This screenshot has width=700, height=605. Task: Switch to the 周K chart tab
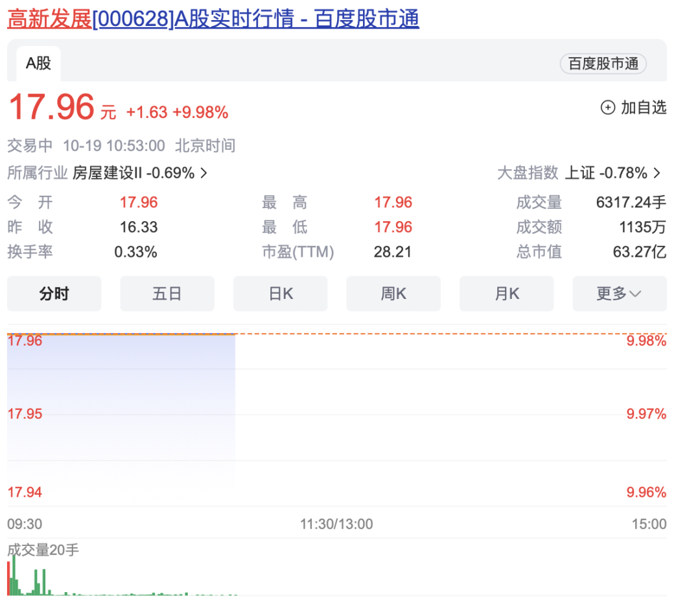[x=393, y=293]
